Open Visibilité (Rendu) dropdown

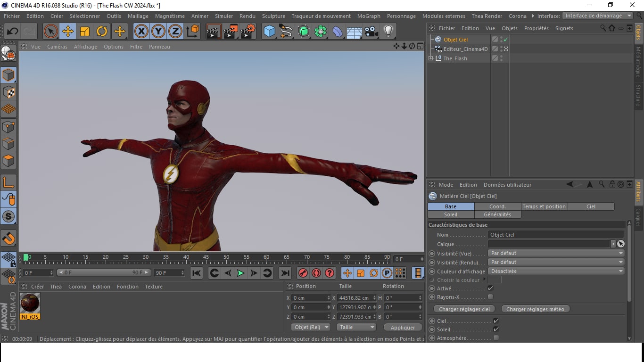(x=556, y=262)
